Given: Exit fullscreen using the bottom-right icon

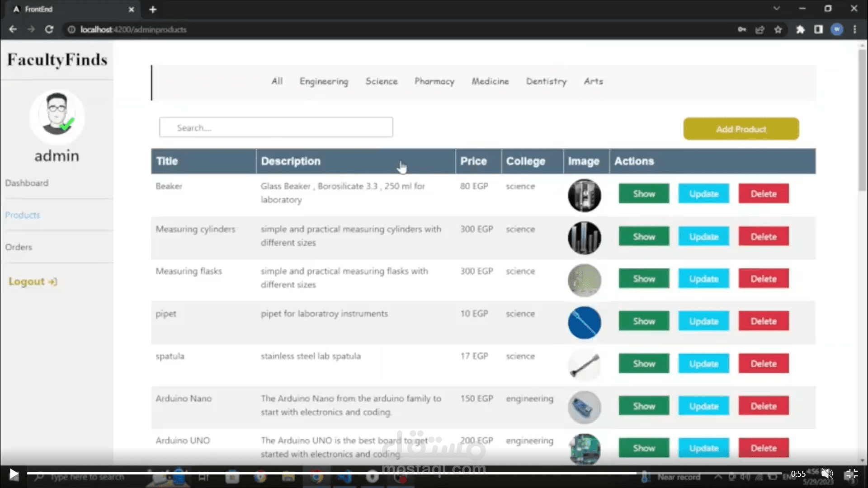Looking at the screenshot, I should coord(851,474).
